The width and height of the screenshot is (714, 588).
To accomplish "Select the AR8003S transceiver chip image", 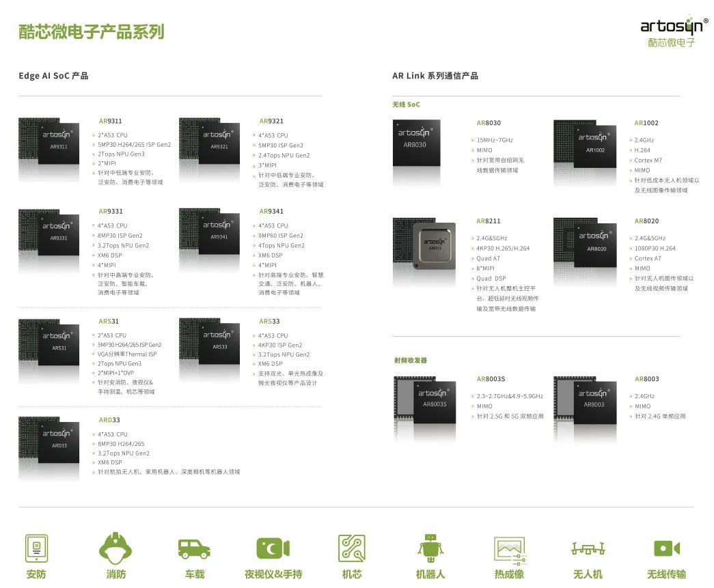I will coord(425,400).
